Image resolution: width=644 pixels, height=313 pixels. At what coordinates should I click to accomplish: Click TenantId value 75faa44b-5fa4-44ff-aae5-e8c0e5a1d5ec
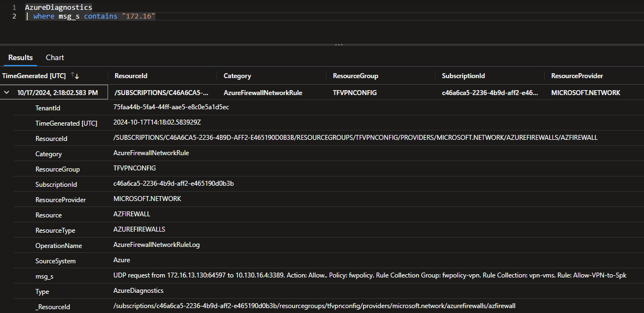(171, 107)
